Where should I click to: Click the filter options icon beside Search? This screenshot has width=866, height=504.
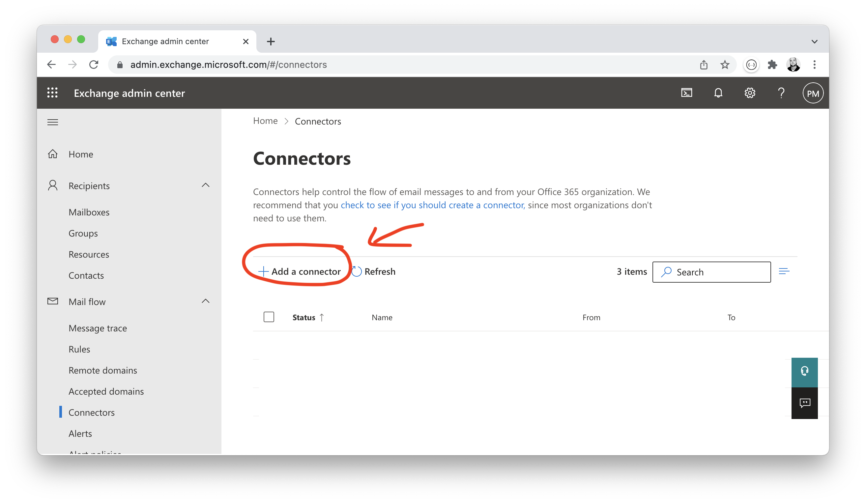pos(784,271)
